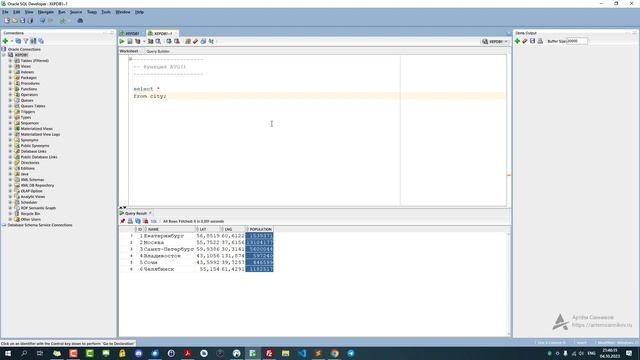
Task: Select Database Schema Service Connections item
Action: pos(40,225)
